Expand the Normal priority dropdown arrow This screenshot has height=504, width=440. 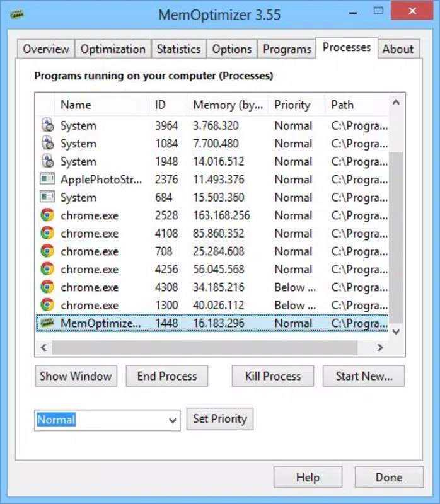(x=173, y=420)
